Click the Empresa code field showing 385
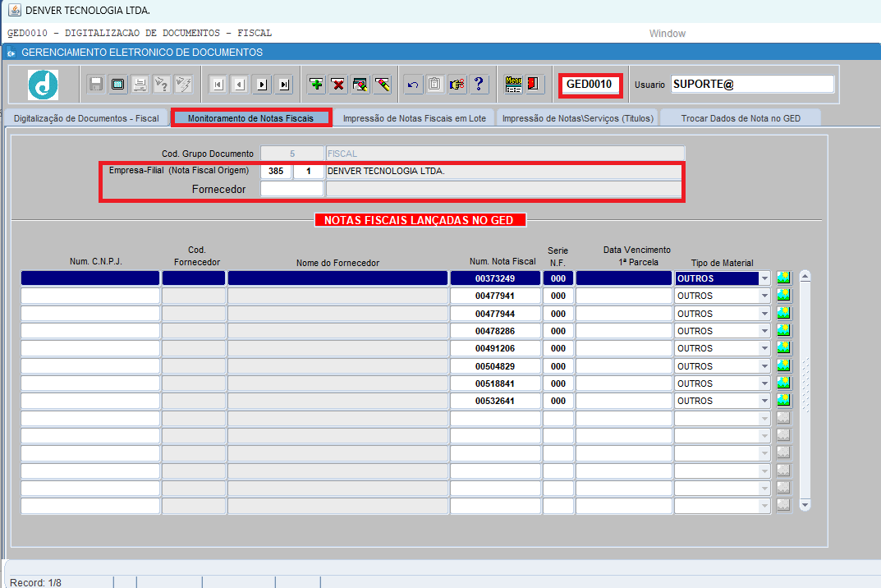The width and height of the screenshot is (881, 588). pos(276,171)
